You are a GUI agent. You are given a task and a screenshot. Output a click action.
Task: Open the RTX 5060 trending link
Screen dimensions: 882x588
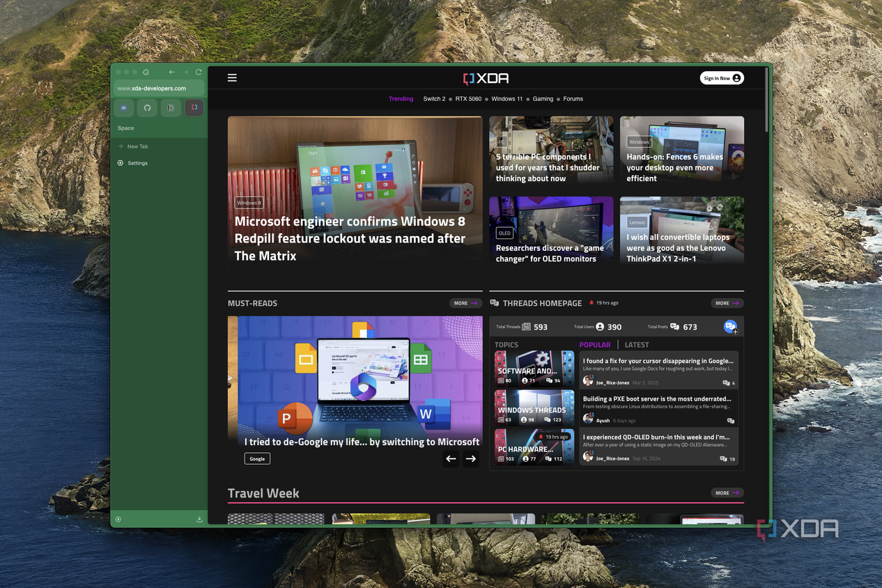point(468,99)
